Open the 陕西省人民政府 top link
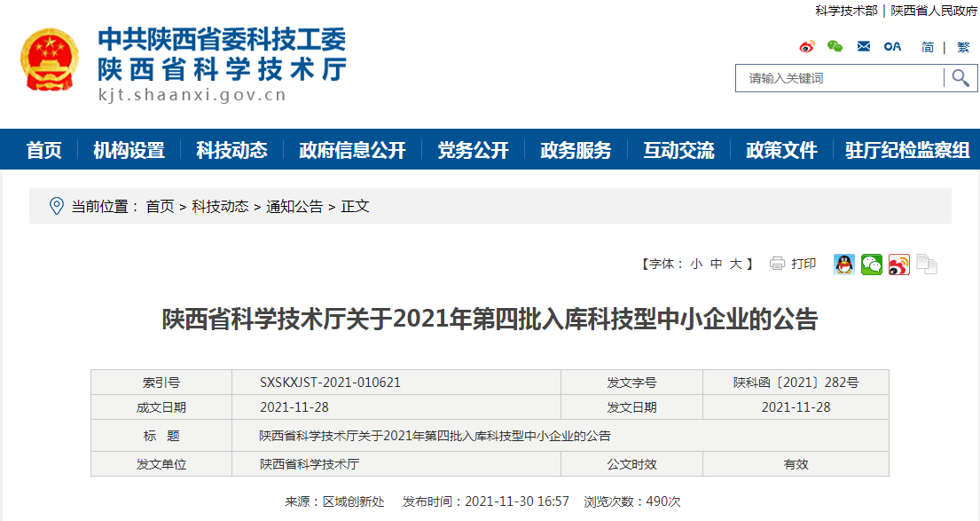The width and height of the screenshot is (980, 521). [934, 11]
